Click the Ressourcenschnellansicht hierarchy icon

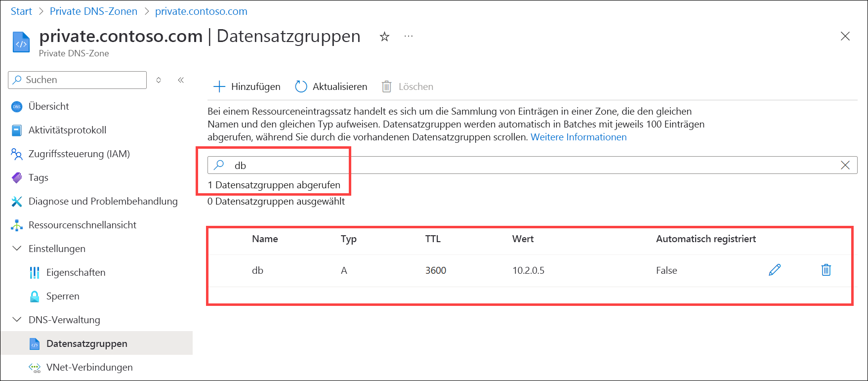pos(17,225)
